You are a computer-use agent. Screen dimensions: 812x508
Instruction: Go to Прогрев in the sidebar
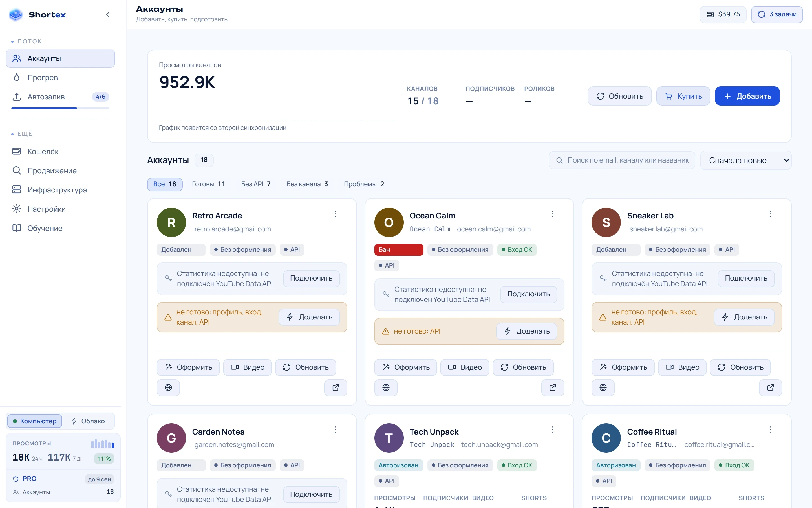click(x=60, y=78)
